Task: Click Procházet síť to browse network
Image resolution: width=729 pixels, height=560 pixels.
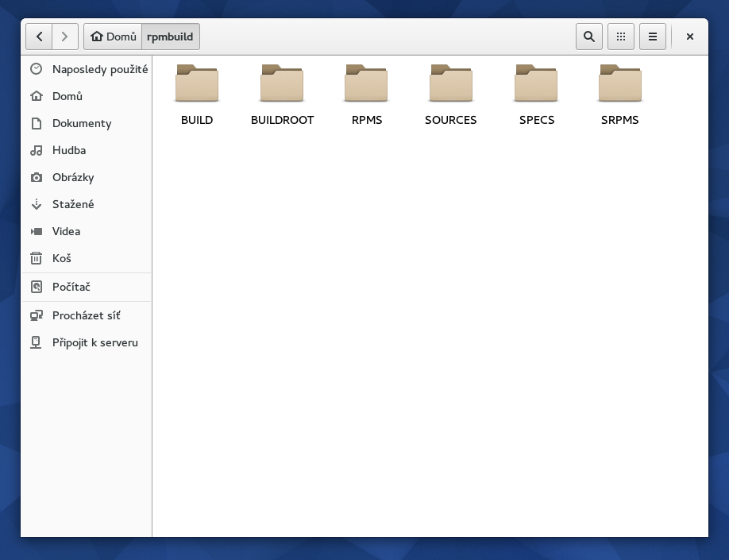Action: click(x=86, y=315)
